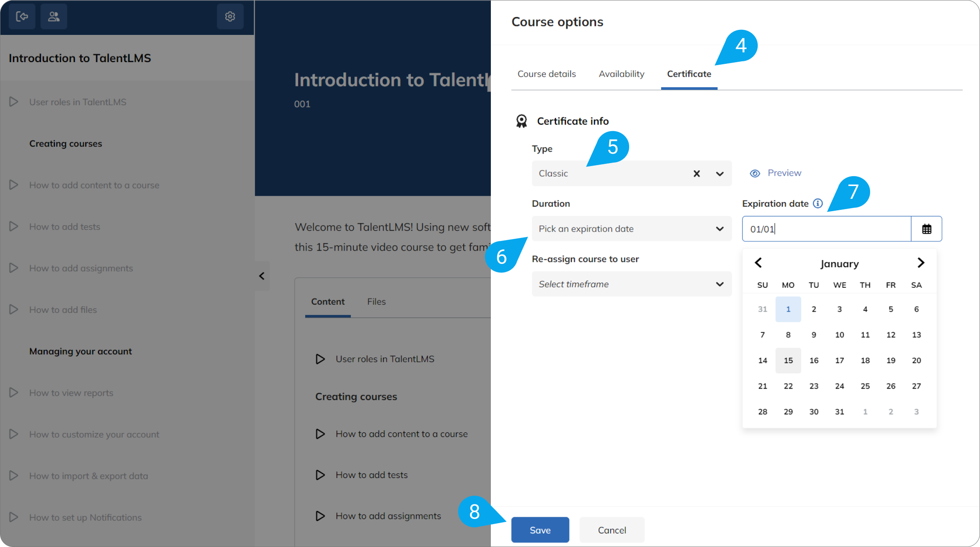Go to previous month in calendar
980x547 pixels.
(758, 263)
